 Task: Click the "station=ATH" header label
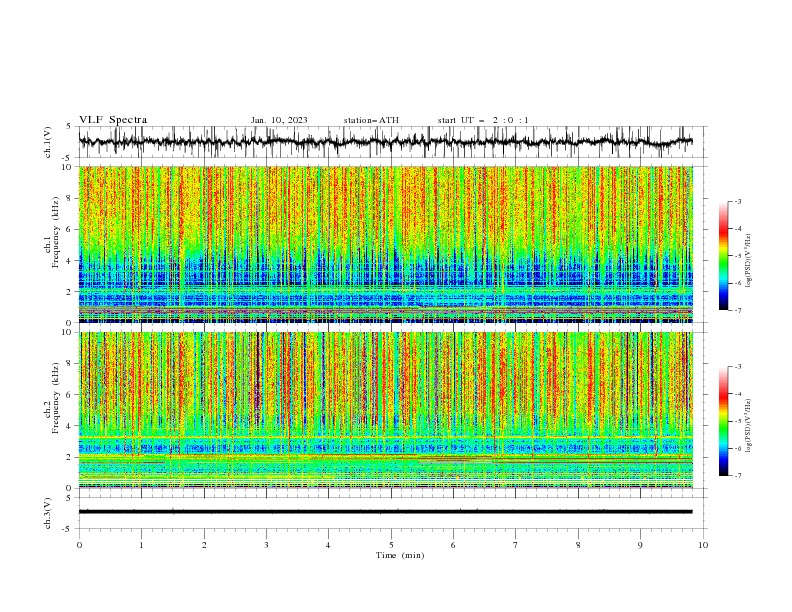tap(371, 120)
